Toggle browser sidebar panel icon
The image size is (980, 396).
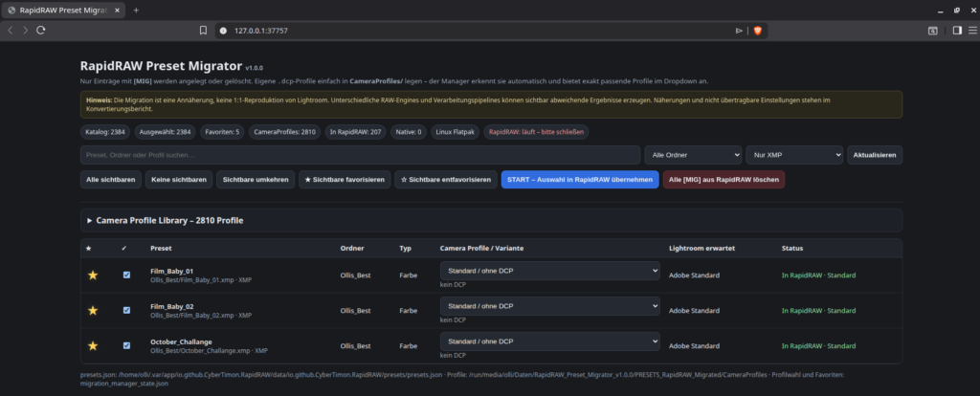point(957,30)
